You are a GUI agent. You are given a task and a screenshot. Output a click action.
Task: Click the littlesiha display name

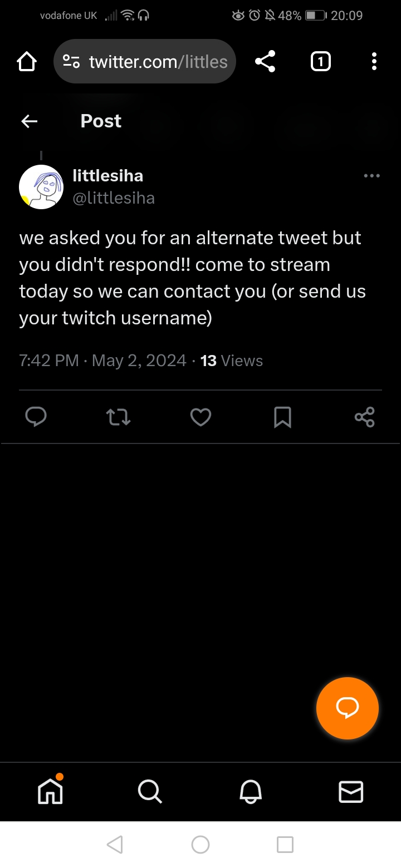[x=107, y=176]
